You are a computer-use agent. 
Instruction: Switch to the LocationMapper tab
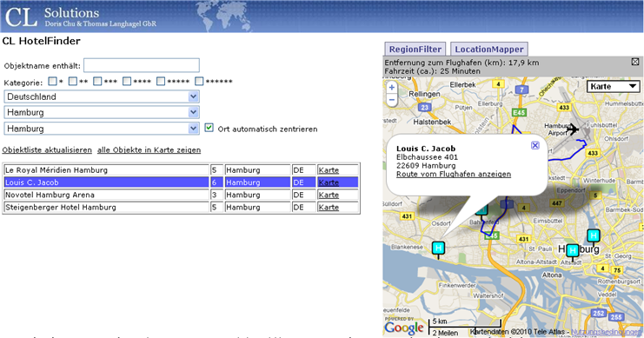pos(489,50)
